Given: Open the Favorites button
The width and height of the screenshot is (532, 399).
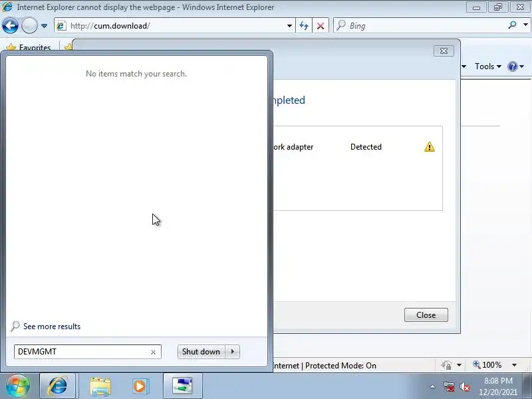Looking at the screenshot, I should [29, 47].
